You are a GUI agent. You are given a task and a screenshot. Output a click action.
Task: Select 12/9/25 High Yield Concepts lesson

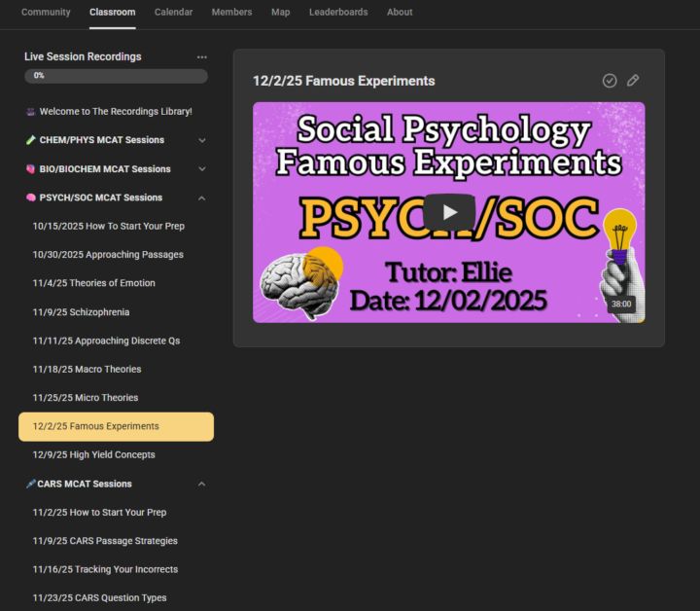pyautogui.click(x=93, y=454)
